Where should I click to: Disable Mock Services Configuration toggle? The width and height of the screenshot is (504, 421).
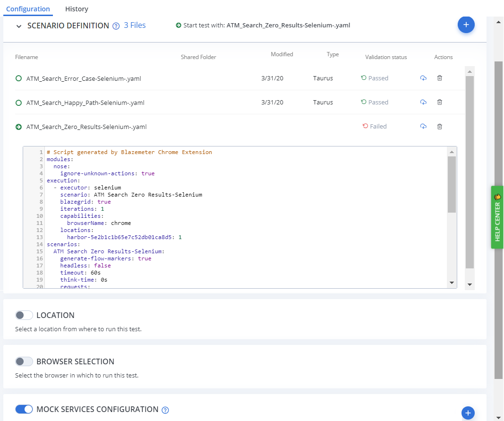coord(24,409)
